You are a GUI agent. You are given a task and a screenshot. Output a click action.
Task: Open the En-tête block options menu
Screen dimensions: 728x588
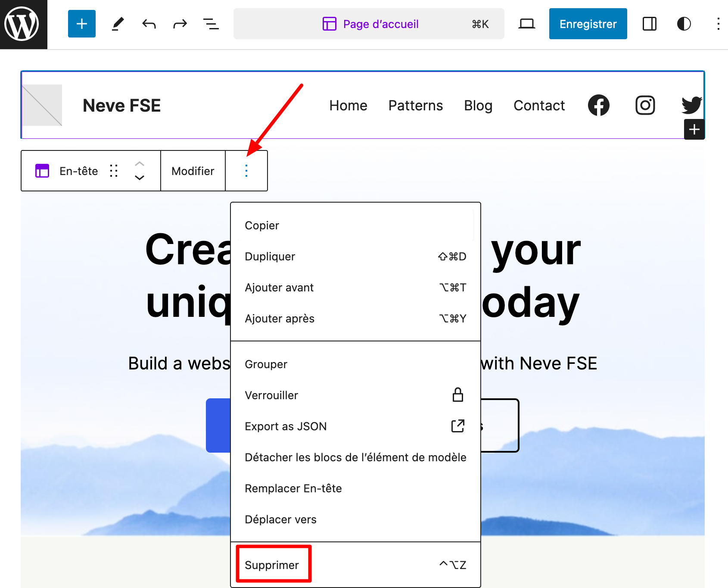(246, 171)
